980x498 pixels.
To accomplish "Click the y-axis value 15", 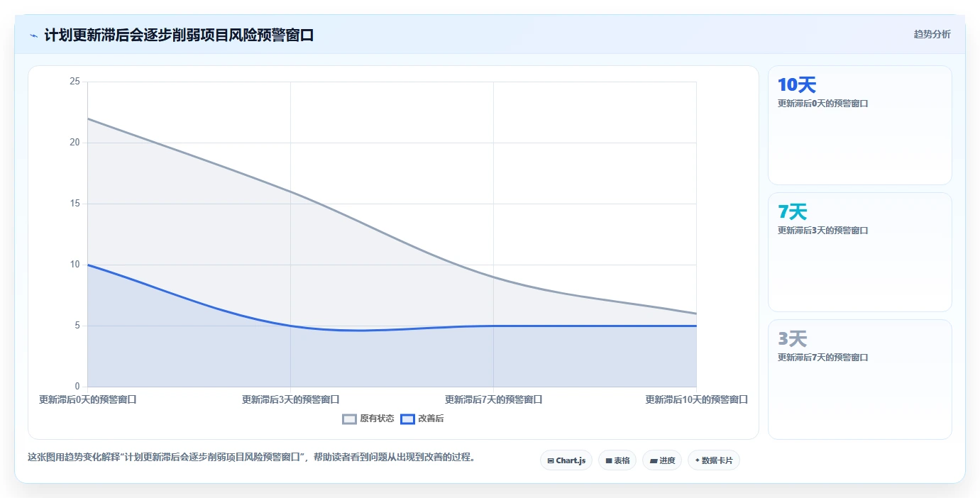I will tap(75, 204).
